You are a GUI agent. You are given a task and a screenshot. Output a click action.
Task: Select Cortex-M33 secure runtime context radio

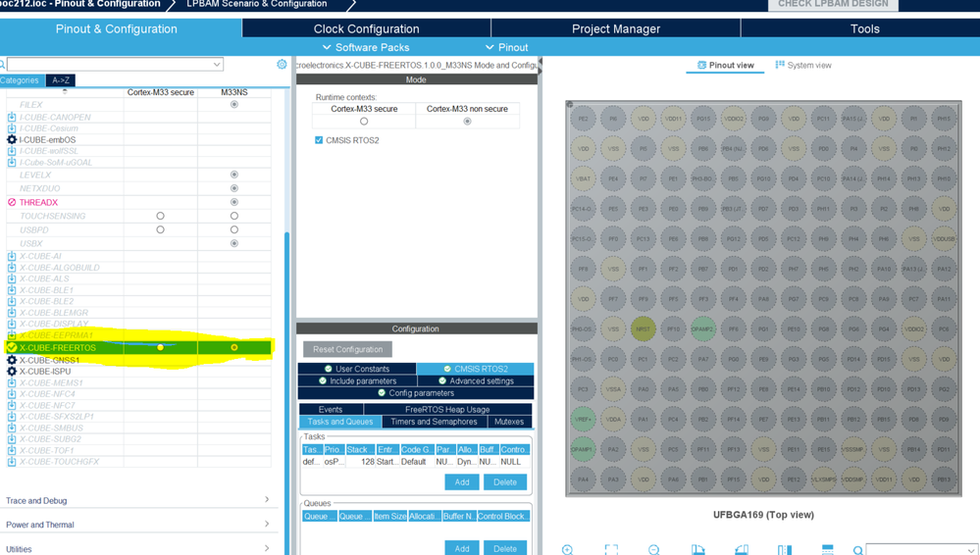(364, 122)
